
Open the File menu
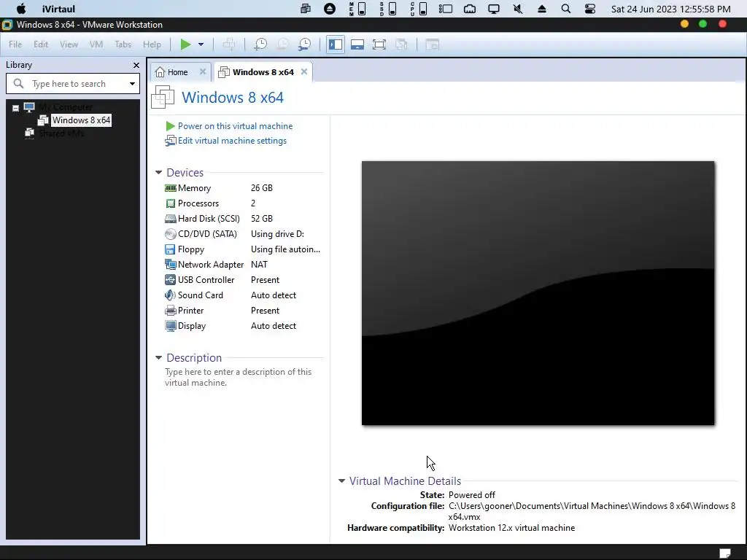(x=15, y=44)
